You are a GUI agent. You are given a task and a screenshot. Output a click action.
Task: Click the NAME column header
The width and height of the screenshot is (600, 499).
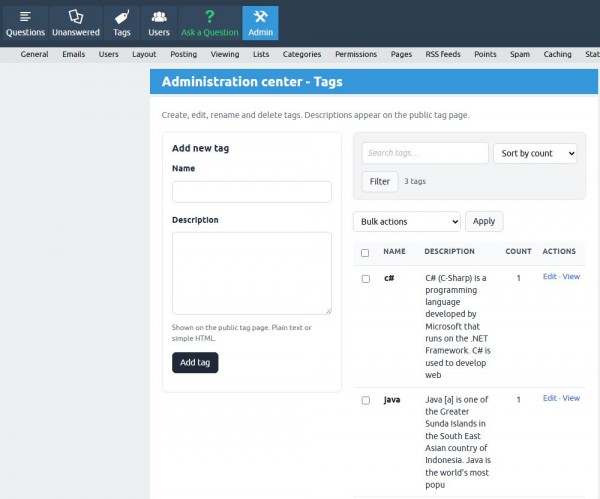point(395,251)
